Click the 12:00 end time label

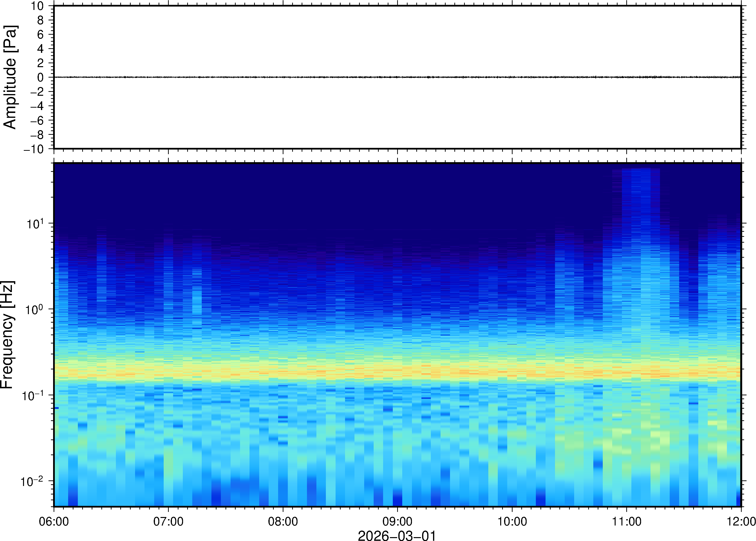pos(741,521)
